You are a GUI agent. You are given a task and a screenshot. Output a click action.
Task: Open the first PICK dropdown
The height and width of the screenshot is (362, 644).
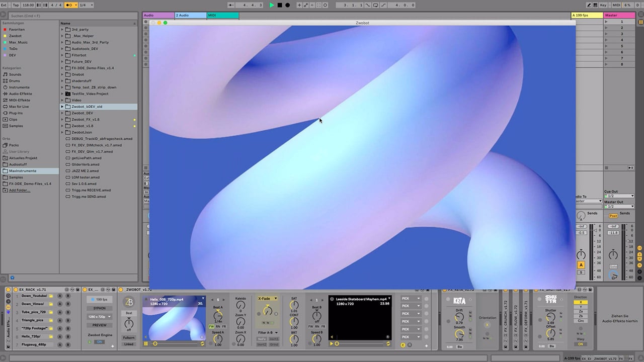411,299
